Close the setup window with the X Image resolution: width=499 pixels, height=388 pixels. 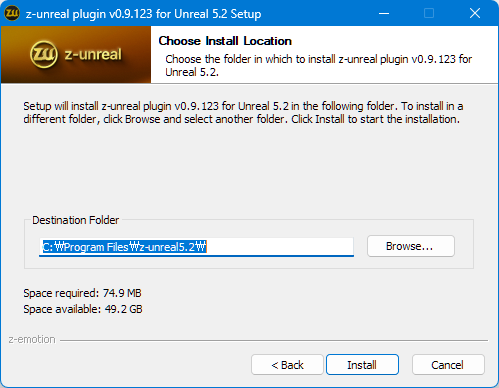pos(475,13)
